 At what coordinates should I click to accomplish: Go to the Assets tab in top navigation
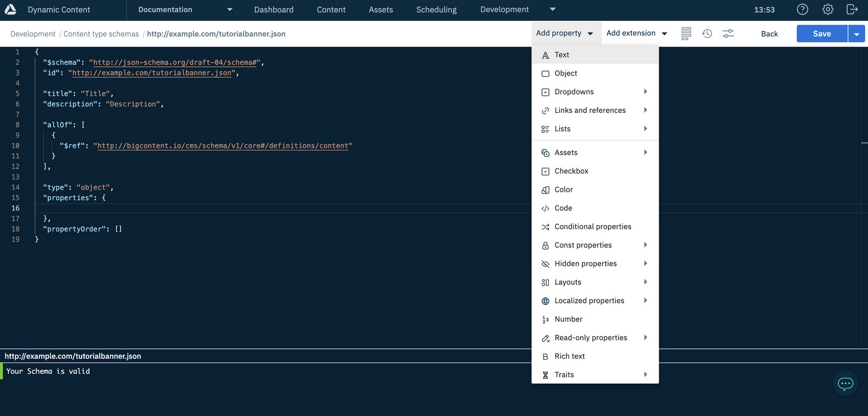coord(381,10)
